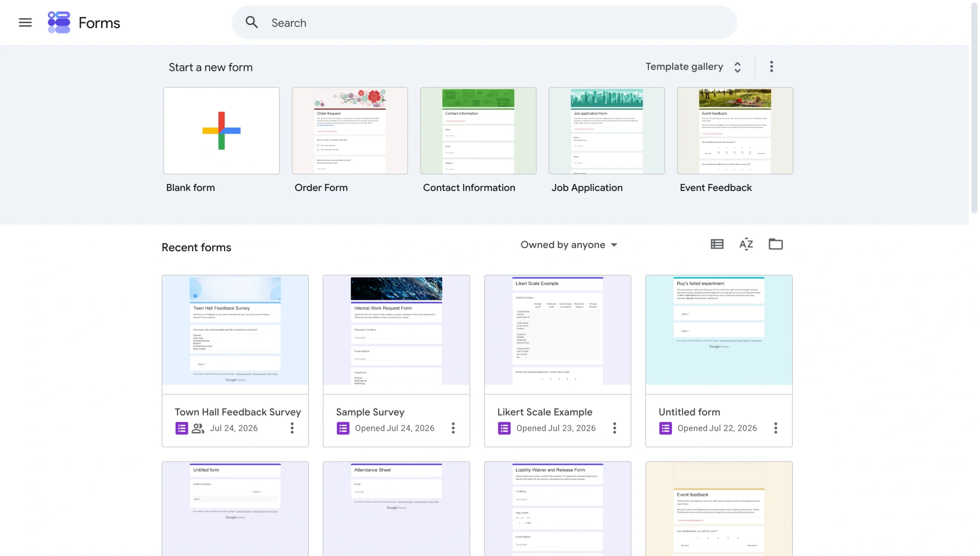The height and width of the screenshot is (556, 980).
Task: Open the Owned by anyone dropdown
Action: tap(569, 245)
